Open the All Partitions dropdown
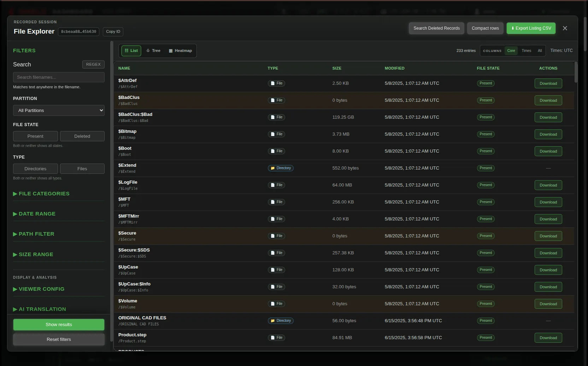The image size is (588, 366). 59,111
